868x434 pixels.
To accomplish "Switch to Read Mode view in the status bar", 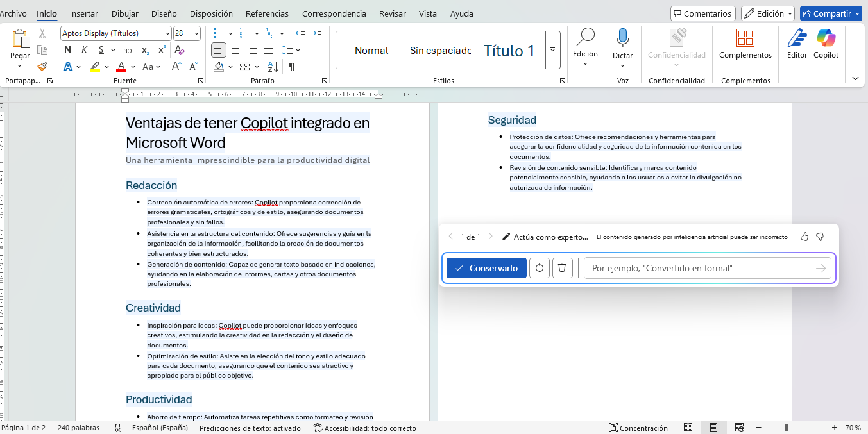I will [688, 428].
